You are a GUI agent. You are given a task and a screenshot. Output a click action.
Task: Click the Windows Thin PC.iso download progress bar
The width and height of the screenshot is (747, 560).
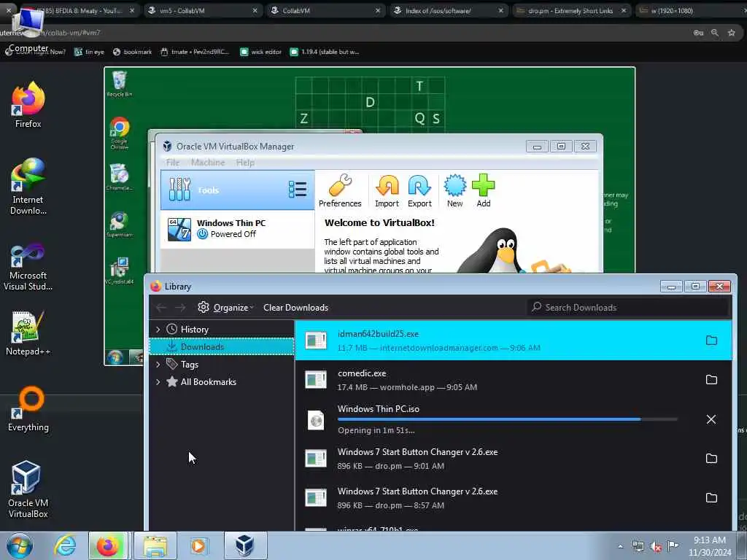click(507, 419)
